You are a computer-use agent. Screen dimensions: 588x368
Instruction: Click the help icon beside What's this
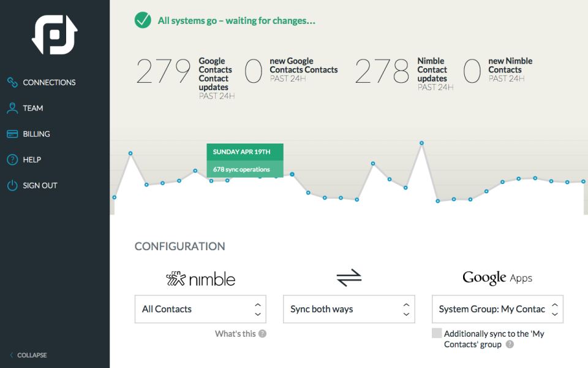click(x=263, y=334)
